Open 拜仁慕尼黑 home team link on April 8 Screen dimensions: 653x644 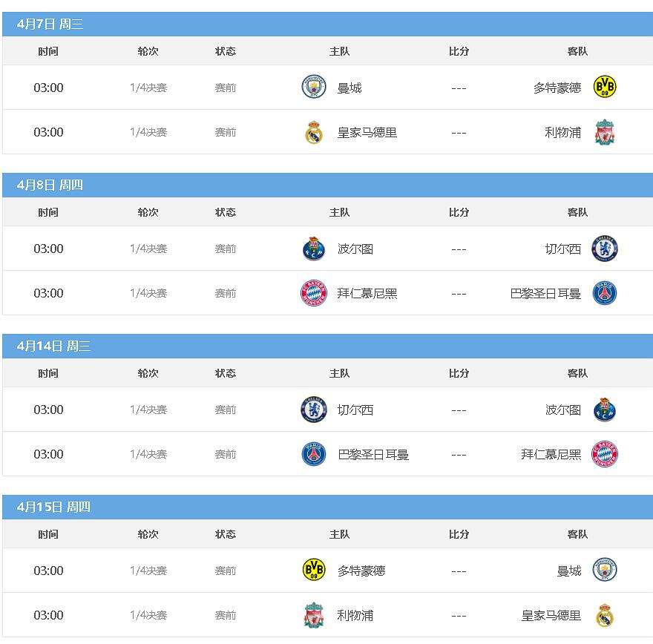click(367, 294)
